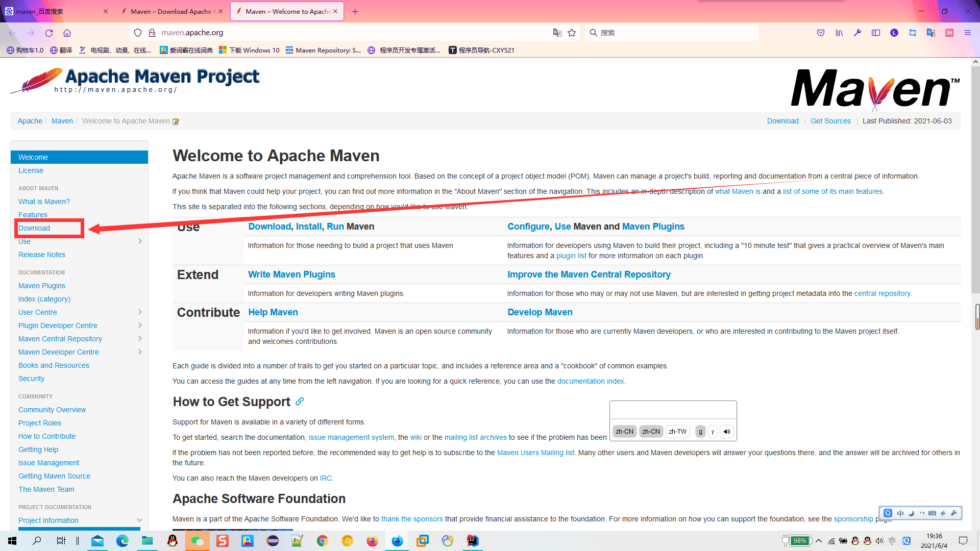980x551 pixels.
Task: Reload the page with refresh icon
Action: pyautogui.click(x=49, y=33)
